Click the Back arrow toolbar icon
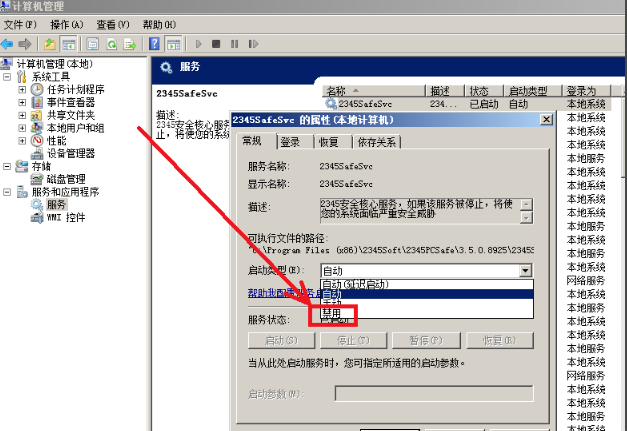Screen dimensions: 627x431 pyautogui.click(x=8, y=44)
